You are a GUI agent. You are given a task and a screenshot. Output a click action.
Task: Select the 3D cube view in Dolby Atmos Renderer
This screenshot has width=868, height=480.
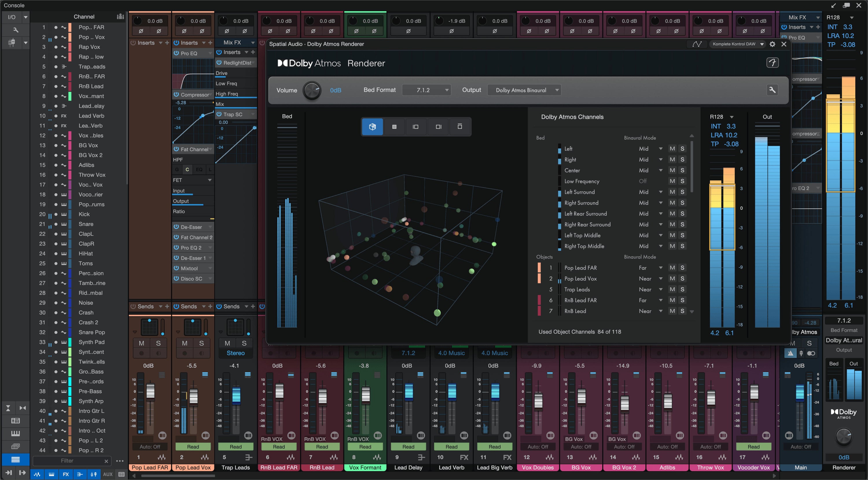pyautogui.click(x=372, y=127)
